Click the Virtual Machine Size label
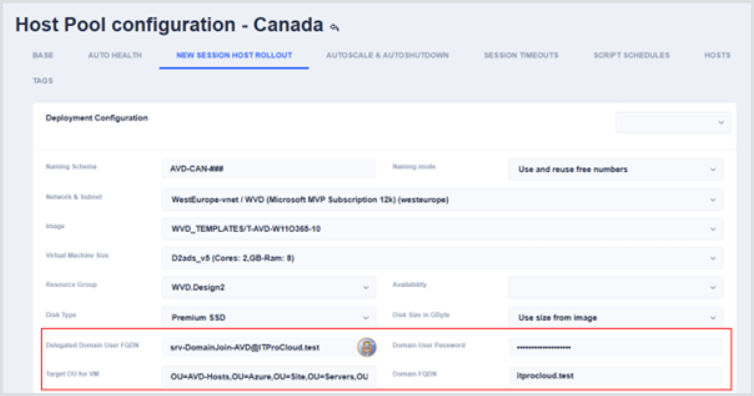Viewport: 754px width, 396px height. pos(77,255)
